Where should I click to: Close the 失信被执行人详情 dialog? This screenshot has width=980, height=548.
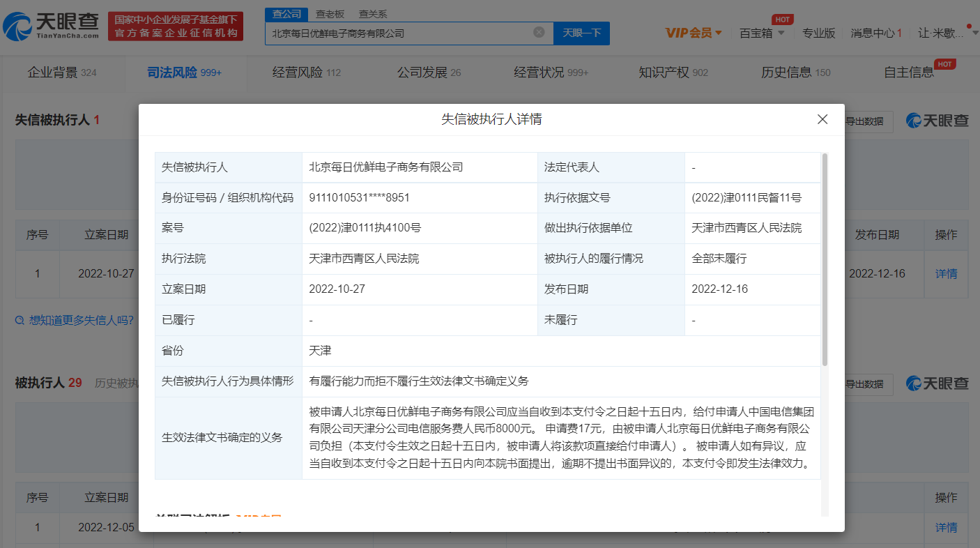pyautogui.click(x=822, y=119)
